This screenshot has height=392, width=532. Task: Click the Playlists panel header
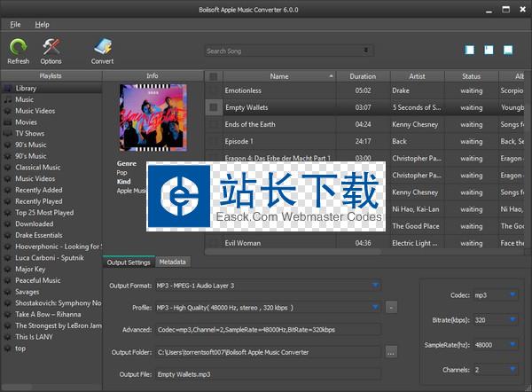(51, 75)
